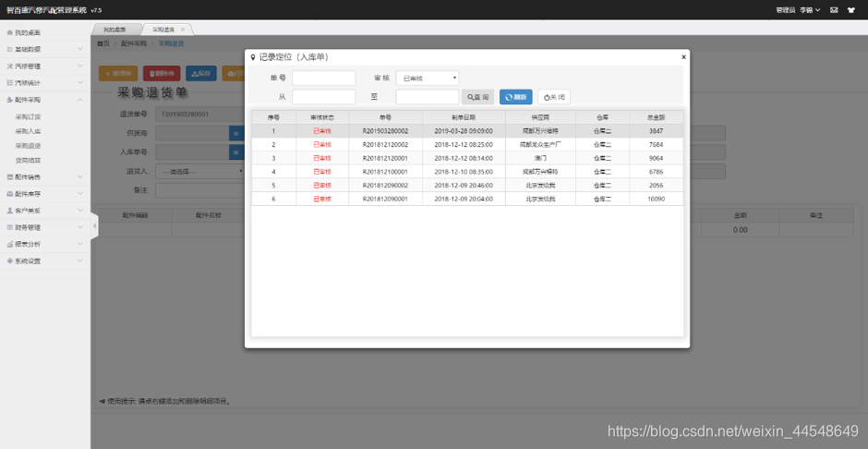The height and width of the screenshot is (449, 868).
Task: Click the gear icon beside 系统设置
Action: pos(10,261)
